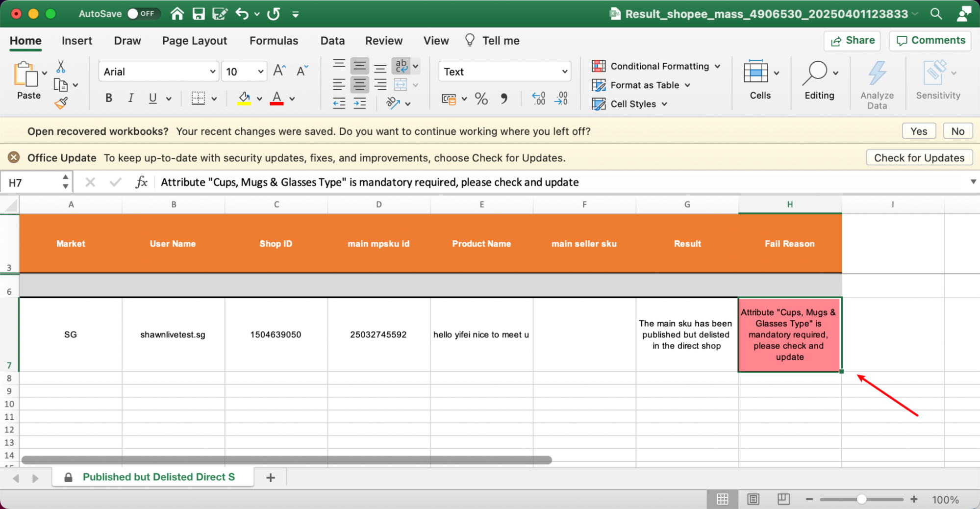Click the Cut scissors icon
The image size is (980, 509).
61,66
